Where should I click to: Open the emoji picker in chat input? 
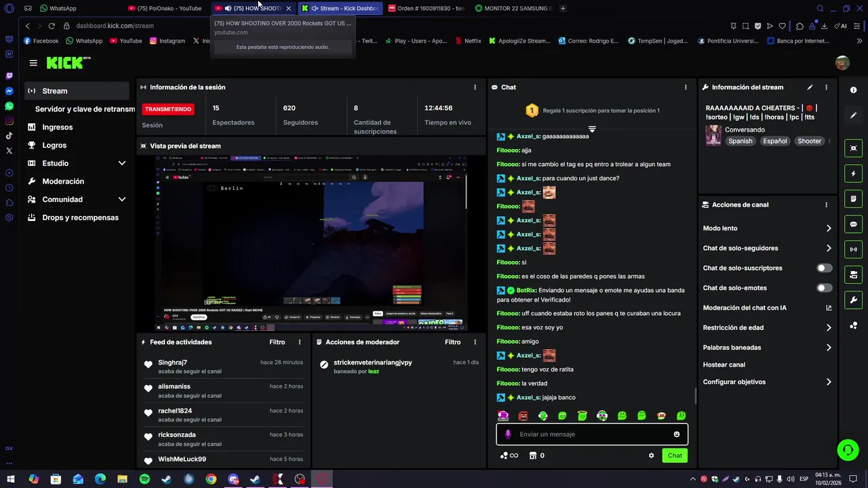click(x=676, y=434)
